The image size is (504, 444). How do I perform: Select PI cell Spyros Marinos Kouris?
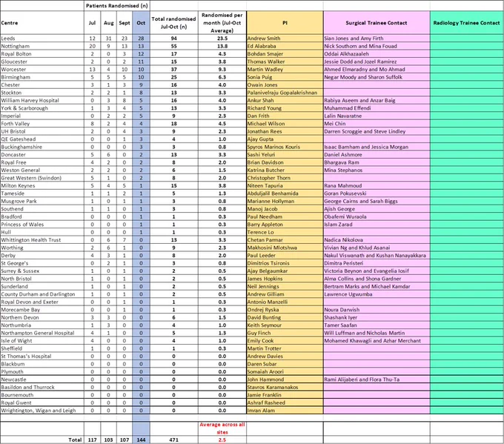[x=285, y=147]
